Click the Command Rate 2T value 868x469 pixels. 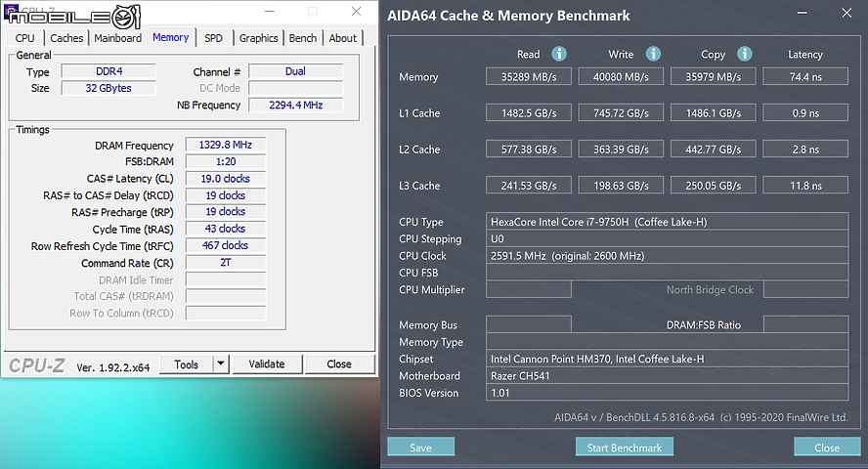(x=225, y=262)
